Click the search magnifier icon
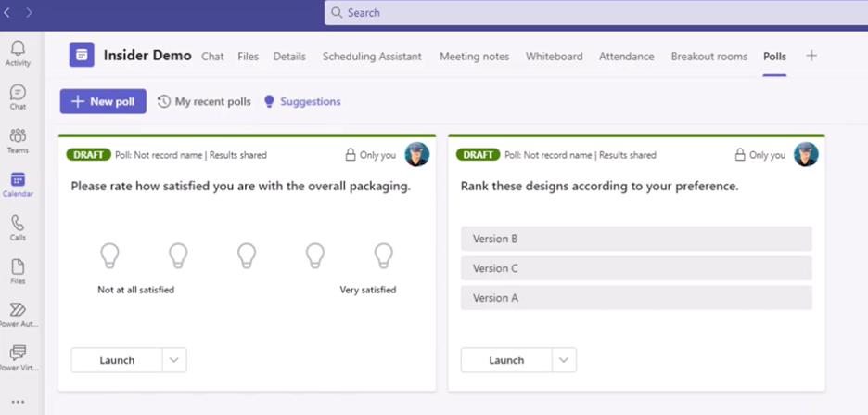This screenshot has width=868, height=415. pos(337,12)
